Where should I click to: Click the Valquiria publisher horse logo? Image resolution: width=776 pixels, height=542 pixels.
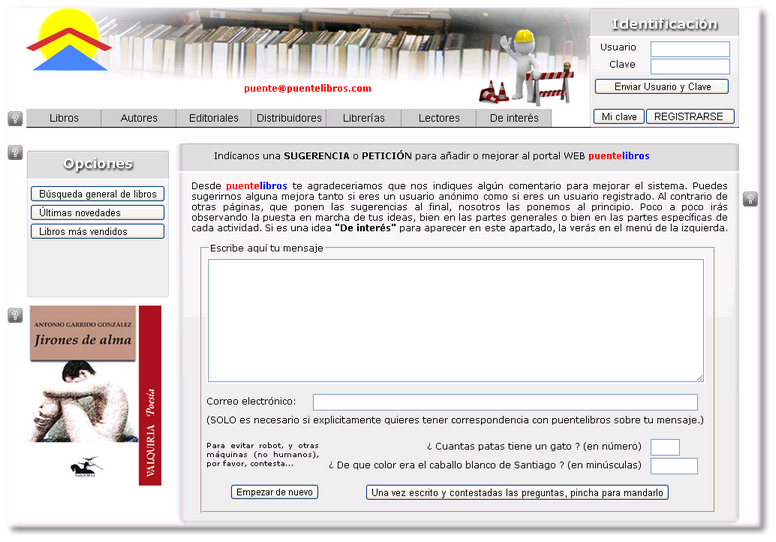coord(86,467)
